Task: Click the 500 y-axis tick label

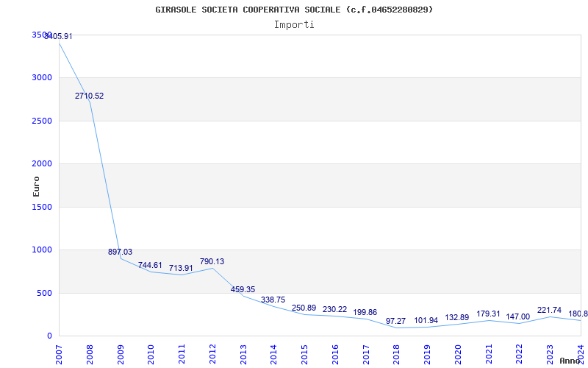Action: point(45,293)
